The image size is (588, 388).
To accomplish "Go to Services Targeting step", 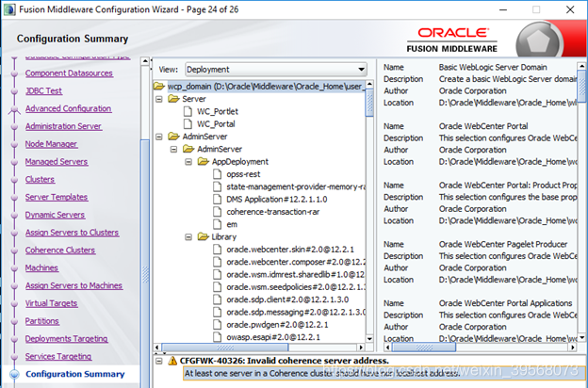I will [58, 357].
